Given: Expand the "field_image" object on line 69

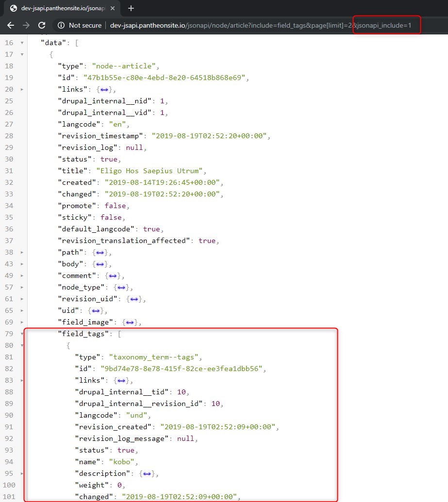Looking at the screenshot, I should [x=22, y=322].
